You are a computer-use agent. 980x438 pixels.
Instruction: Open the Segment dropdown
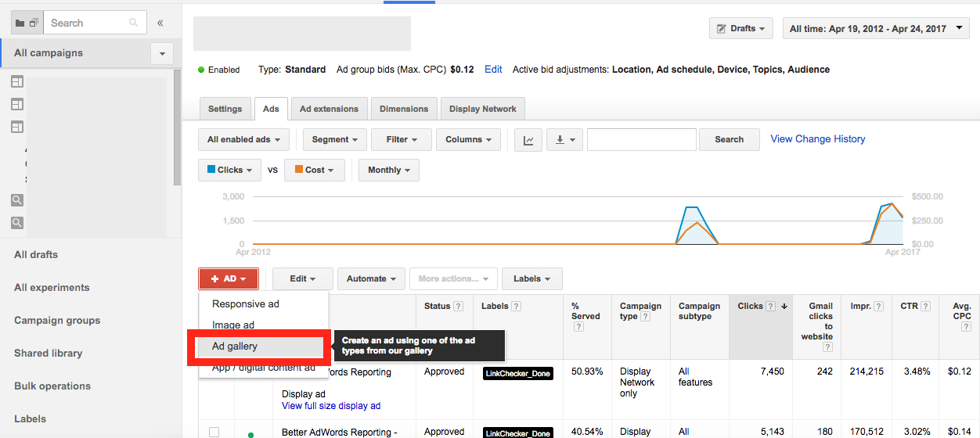[334, 140]
